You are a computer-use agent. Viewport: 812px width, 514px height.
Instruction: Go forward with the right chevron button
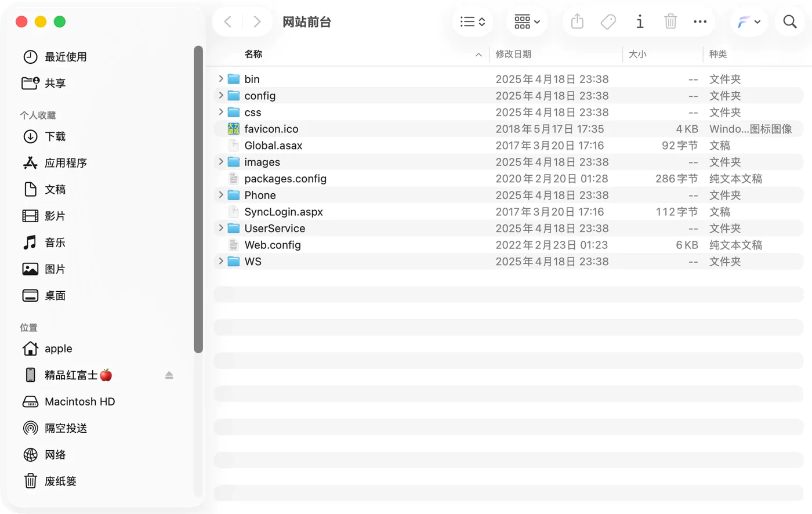[257, 22]
